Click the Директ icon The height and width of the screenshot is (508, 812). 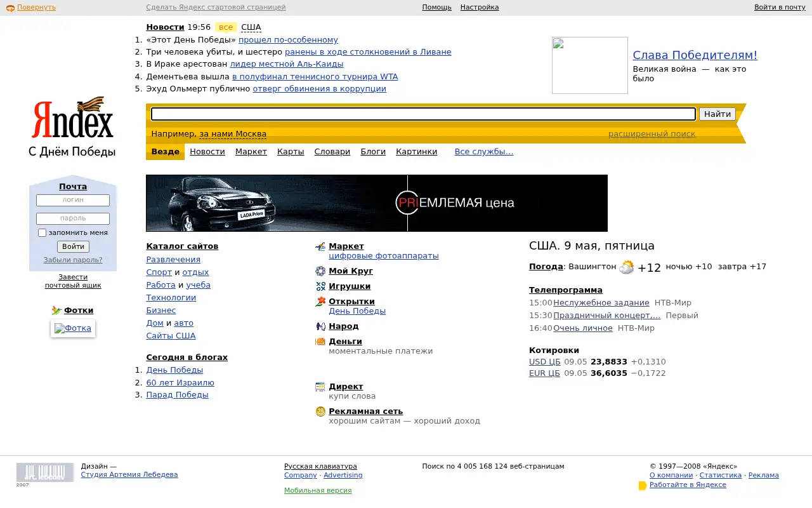[320, 387]
